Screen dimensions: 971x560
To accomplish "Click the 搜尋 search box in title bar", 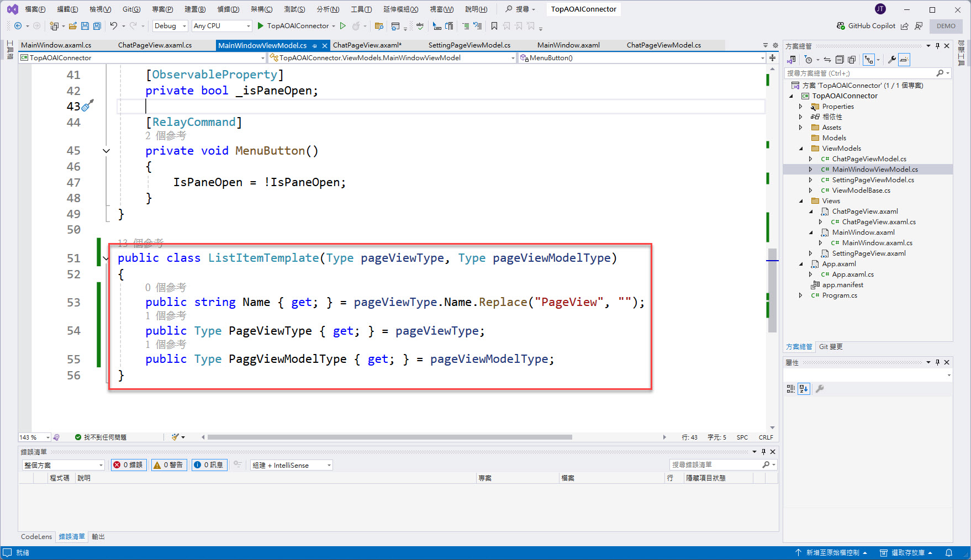I will [x=520, y=9].
